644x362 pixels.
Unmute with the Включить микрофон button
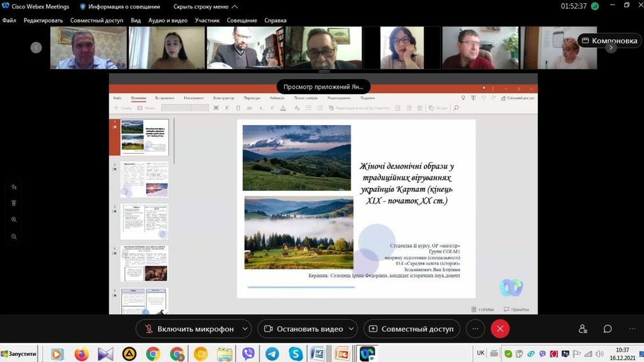(x=189, y=329)
